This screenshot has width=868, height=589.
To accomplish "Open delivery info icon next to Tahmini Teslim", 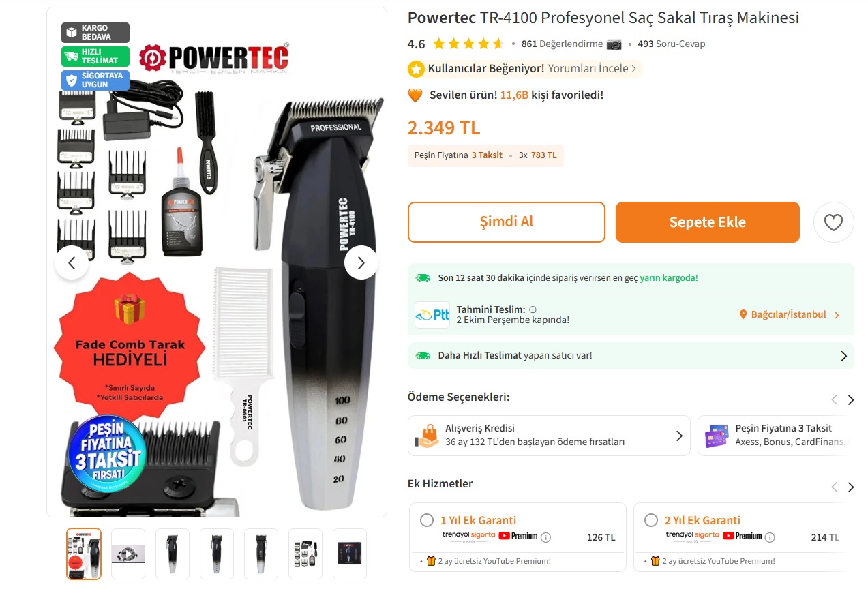I will (533, 309).
